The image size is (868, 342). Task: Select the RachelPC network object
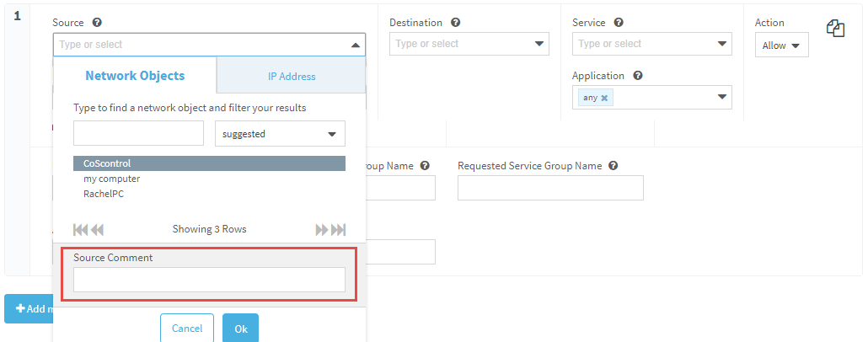(104, 194)
